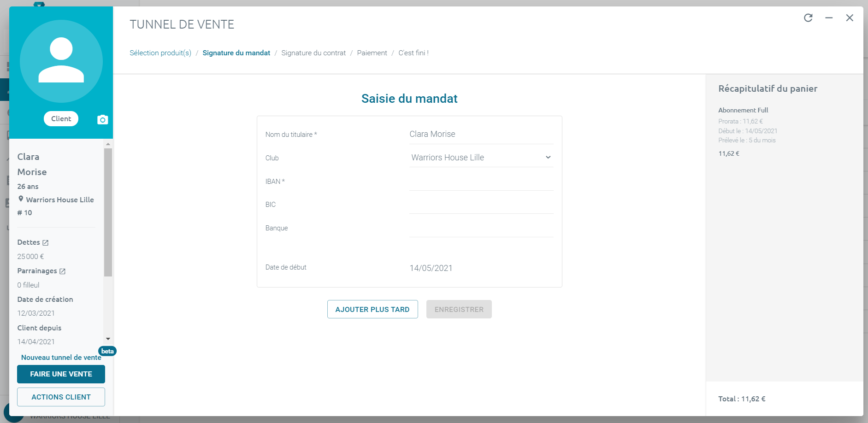Close the Tunnel de vente dialog

pos(850,18)
